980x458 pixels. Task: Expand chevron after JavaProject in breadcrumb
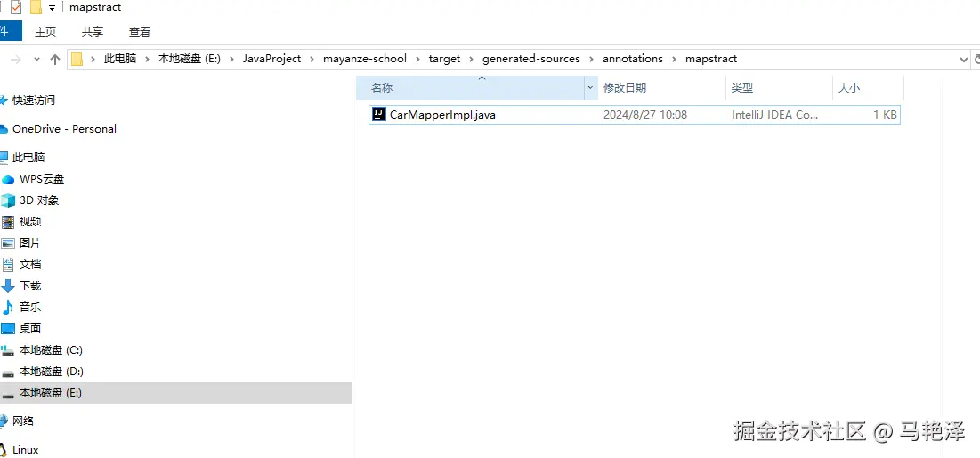tap(312, 59)
